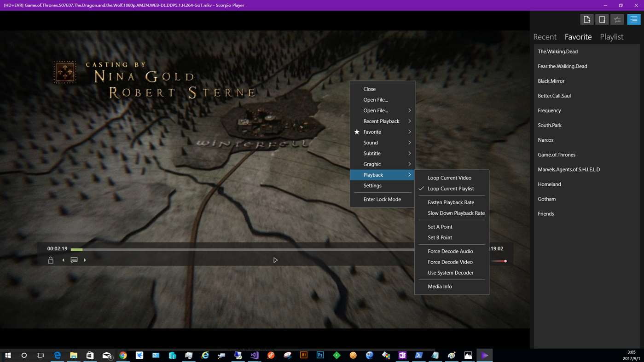Open PowerShell from taskbar

[x=419, y=355]
